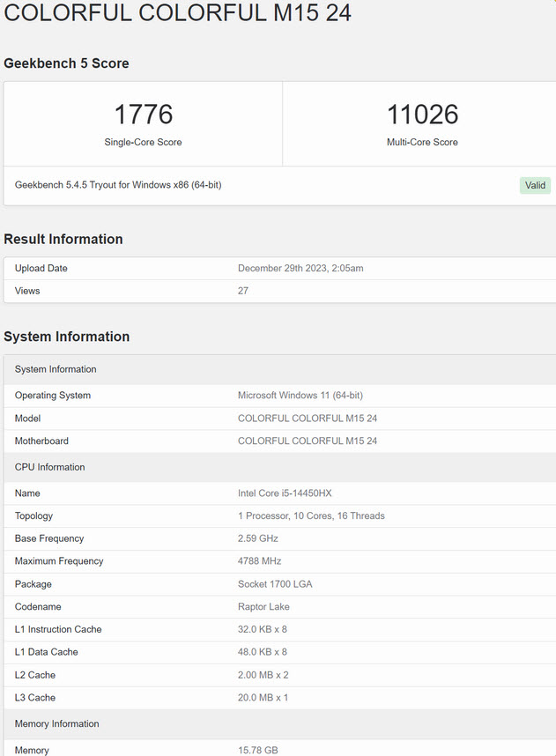The image size is (556, 756).
Task: Select Socket 1700 LGA value
Action: click(275, 584)
